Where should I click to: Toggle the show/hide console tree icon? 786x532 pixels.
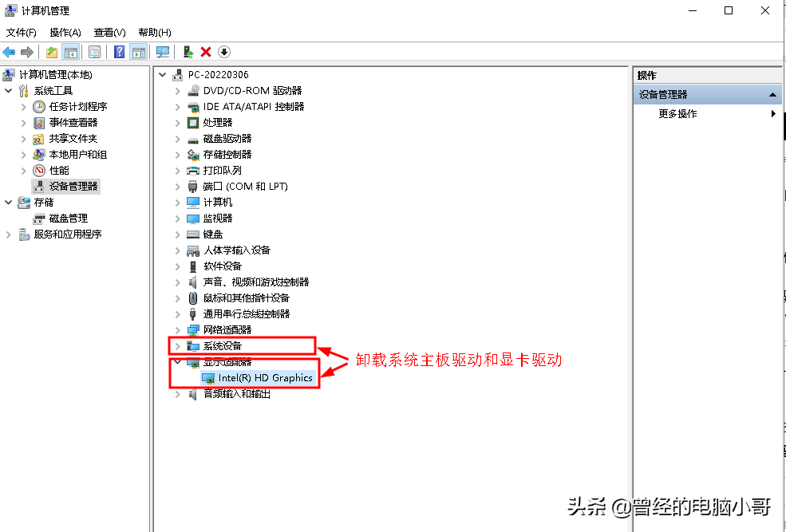[71, 52]
